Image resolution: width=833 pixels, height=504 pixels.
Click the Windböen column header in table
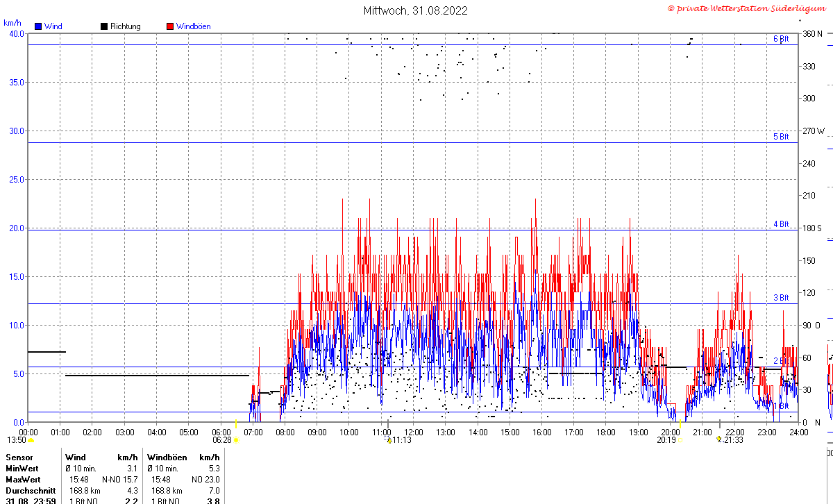(x=165, y=457)
